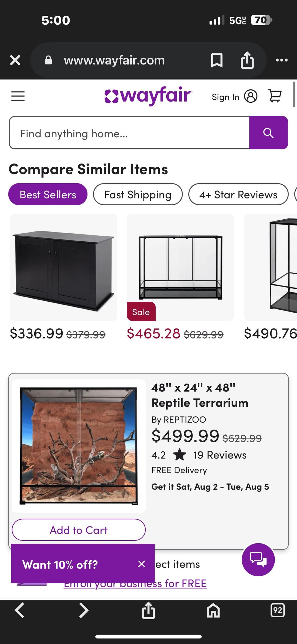Open the live chat bubble
This screenshot has width=297, height=644.
click(x=258, y=560)
